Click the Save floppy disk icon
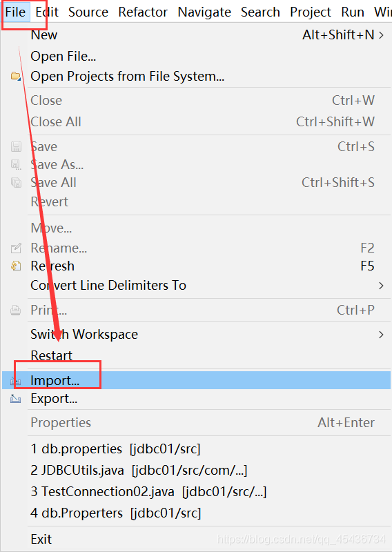The image size is (392, 552). pyautogui.click(x=16, y=147)
